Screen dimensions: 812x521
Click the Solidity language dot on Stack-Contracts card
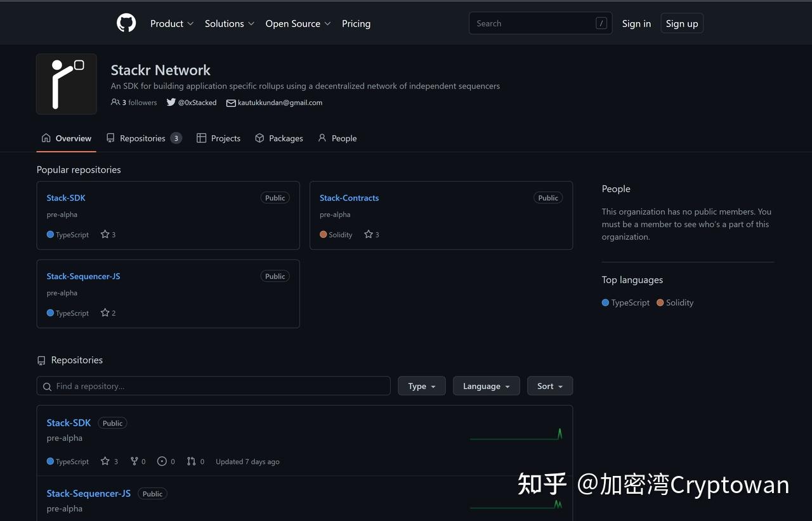click(x=324, y=235)
